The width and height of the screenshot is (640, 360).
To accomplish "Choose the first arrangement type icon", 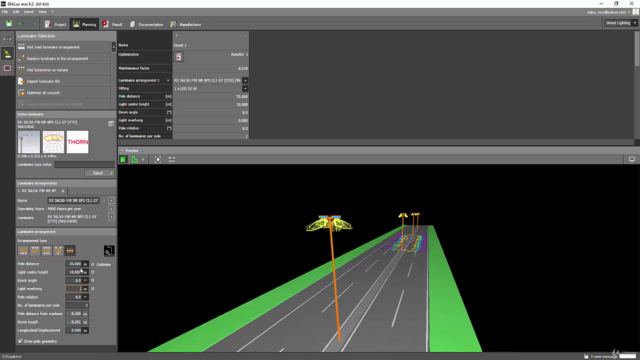I will tap(23, 251).
